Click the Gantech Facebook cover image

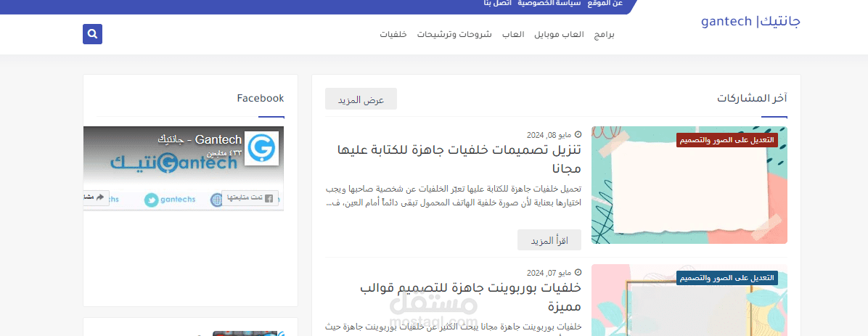tap(183, 168)
